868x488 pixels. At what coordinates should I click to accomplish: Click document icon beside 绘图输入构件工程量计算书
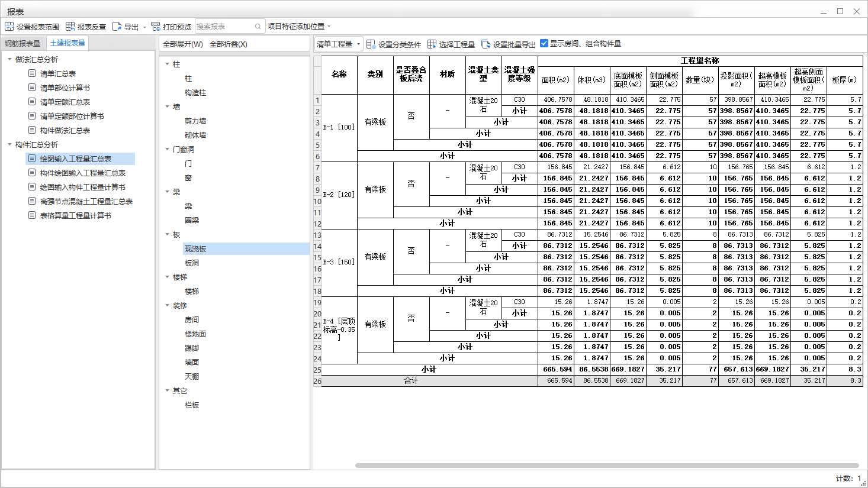[32, 187]
